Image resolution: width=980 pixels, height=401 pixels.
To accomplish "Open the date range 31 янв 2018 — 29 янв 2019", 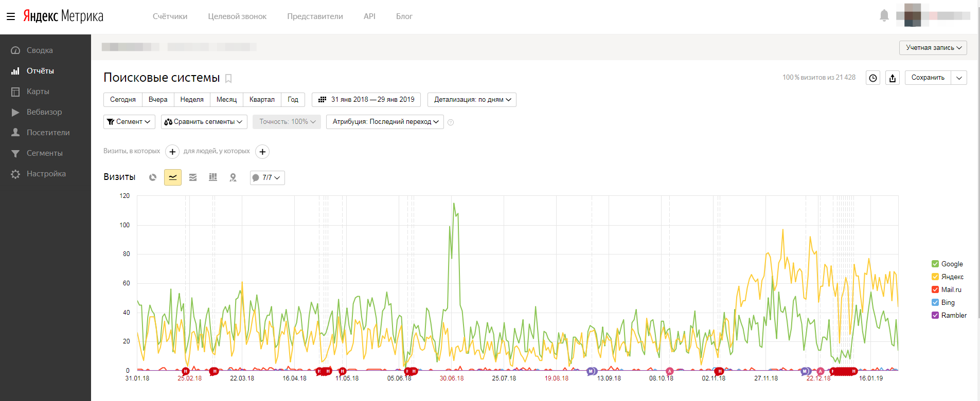I will 366,100.
